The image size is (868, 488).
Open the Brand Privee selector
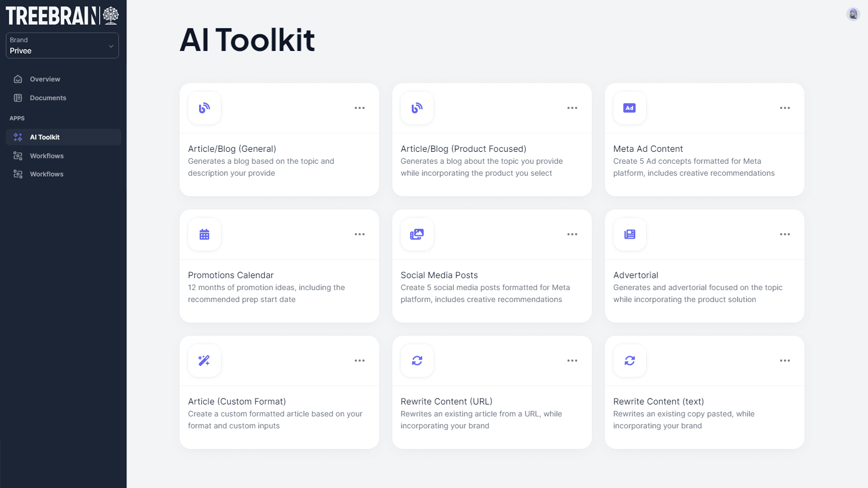[62, 46]
